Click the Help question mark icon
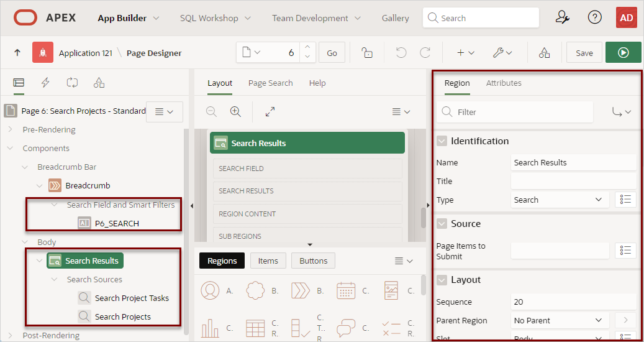 point(594,17)
